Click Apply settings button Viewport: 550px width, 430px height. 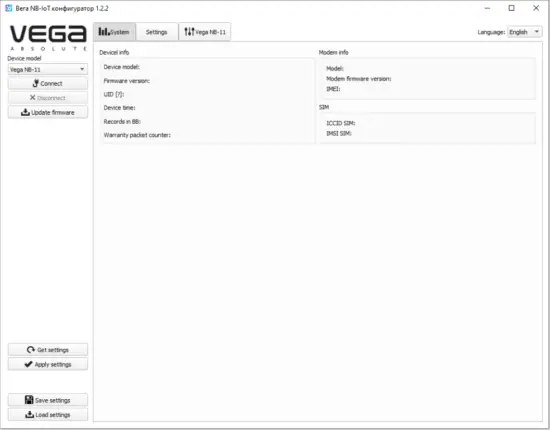(x=48, y=364)
